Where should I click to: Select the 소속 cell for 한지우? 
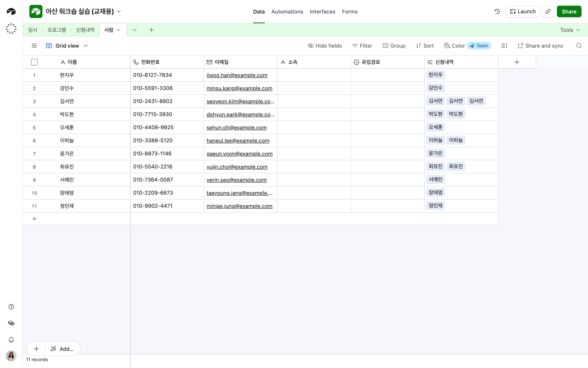point(314,75)
